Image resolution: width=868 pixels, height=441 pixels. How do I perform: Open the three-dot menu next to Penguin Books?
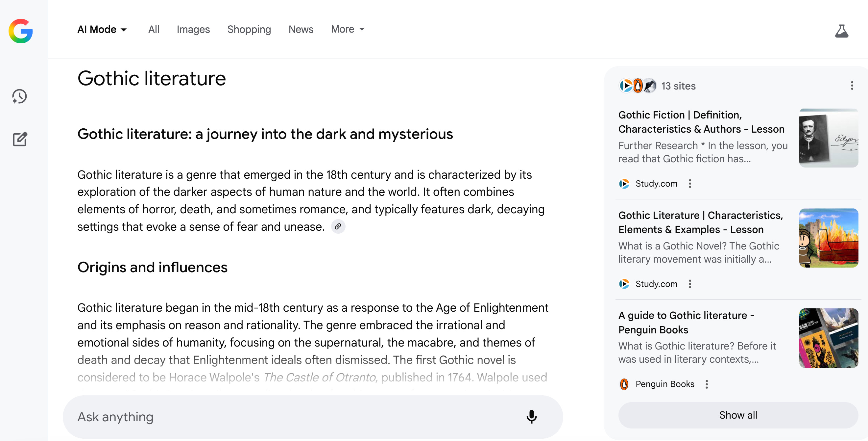[707, 384]
